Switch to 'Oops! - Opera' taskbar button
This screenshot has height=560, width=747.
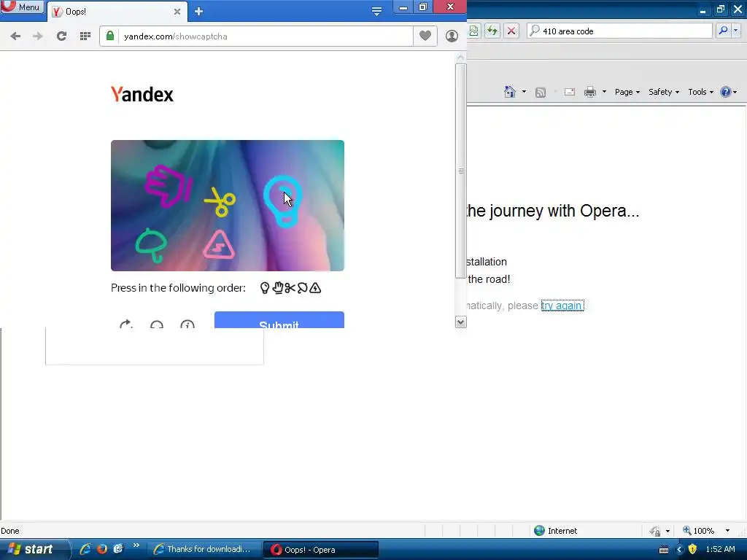click(x=321, y=550)
